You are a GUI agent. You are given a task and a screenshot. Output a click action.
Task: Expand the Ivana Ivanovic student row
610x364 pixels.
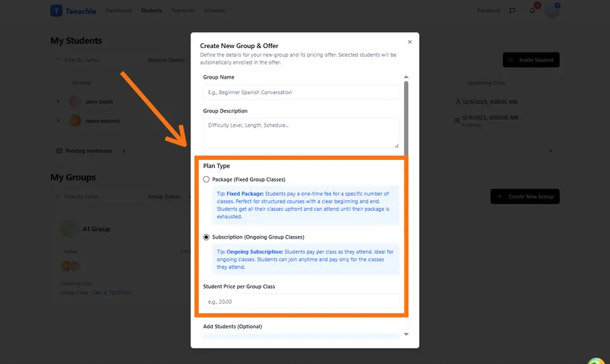[x=58, y=121]
